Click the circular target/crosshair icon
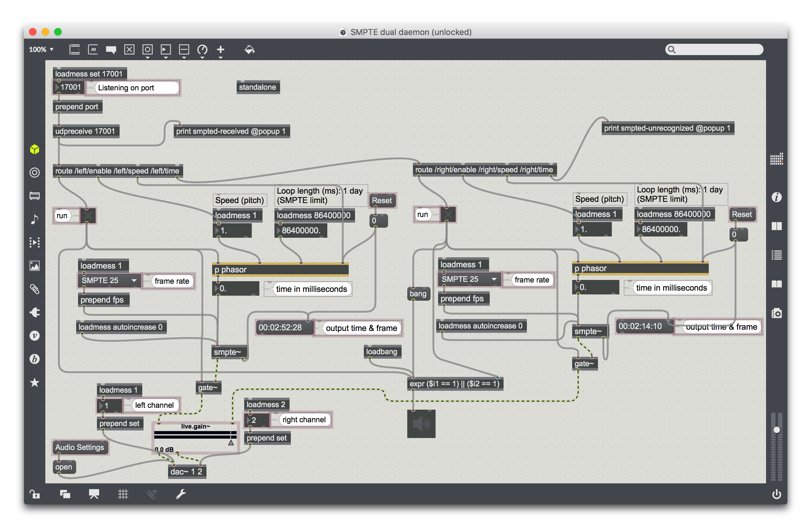This screenshot has width=812, height=529. [x=34, y=172]
